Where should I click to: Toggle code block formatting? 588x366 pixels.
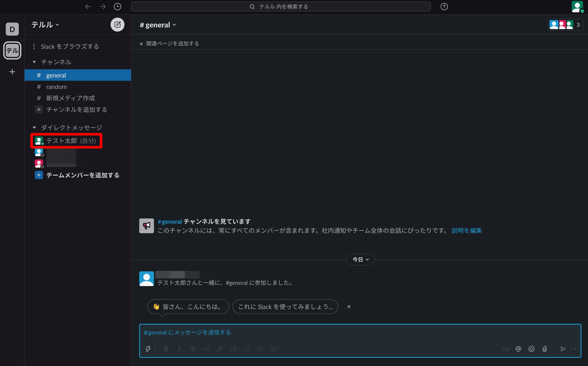[274, 349]
